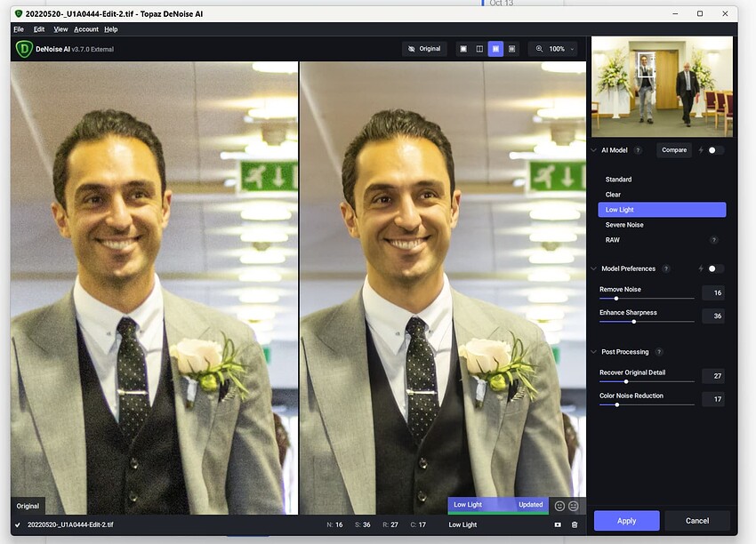
Task: Toggle the checkmark beside file name
Action: 18,524
